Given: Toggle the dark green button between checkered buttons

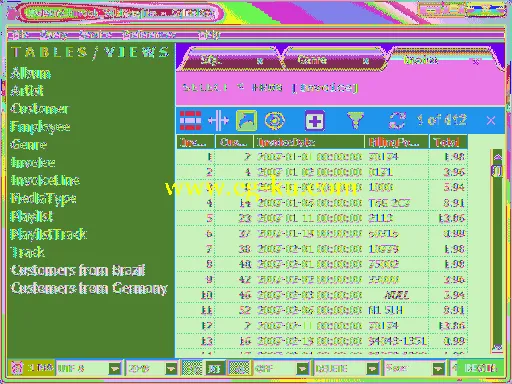Looking at the screenshot, I should [x=215, y=368].
